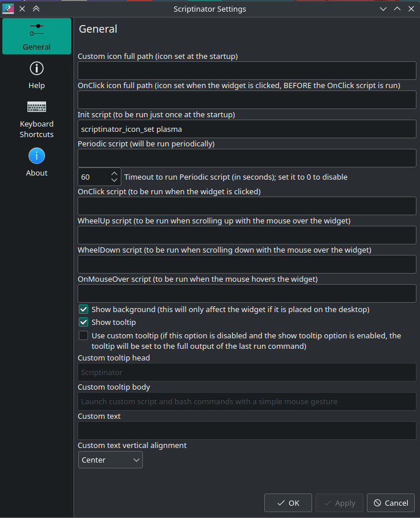Image resolution: width=420 pixels, height=518 pixels.
Task: Open the Help section icon
Action: click(x=37, y=68)
